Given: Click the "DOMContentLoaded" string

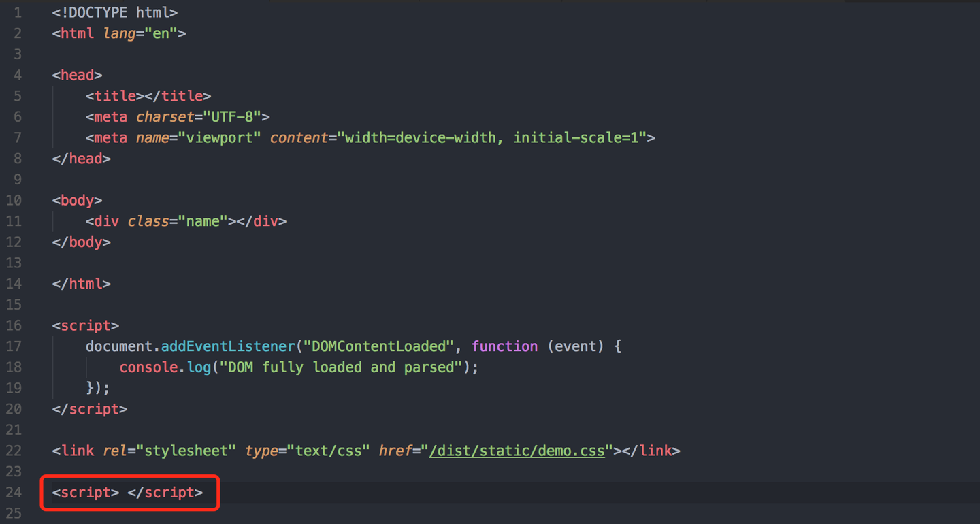Looking at the screenshot, I should pyautogui.click(x=379, y=346).
